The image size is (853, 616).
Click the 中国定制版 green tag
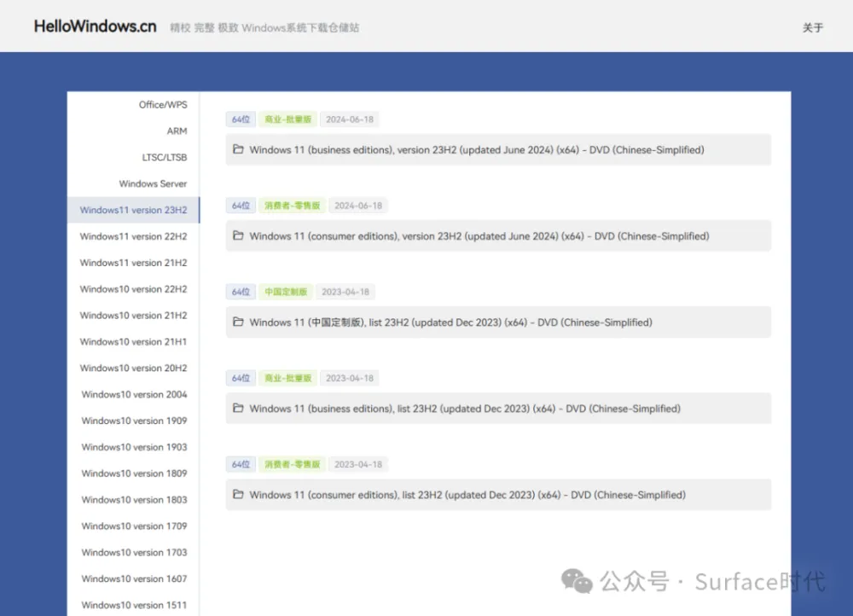coord(285,292)
